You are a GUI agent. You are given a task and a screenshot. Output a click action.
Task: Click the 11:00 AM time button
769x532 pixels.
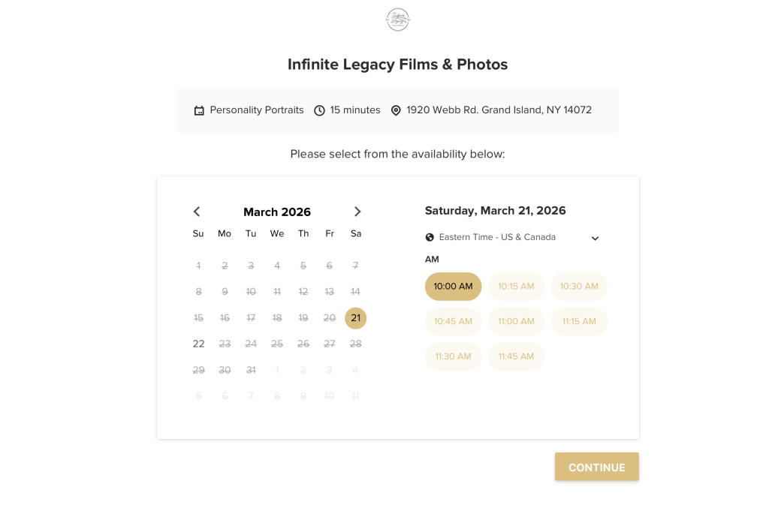516,321
